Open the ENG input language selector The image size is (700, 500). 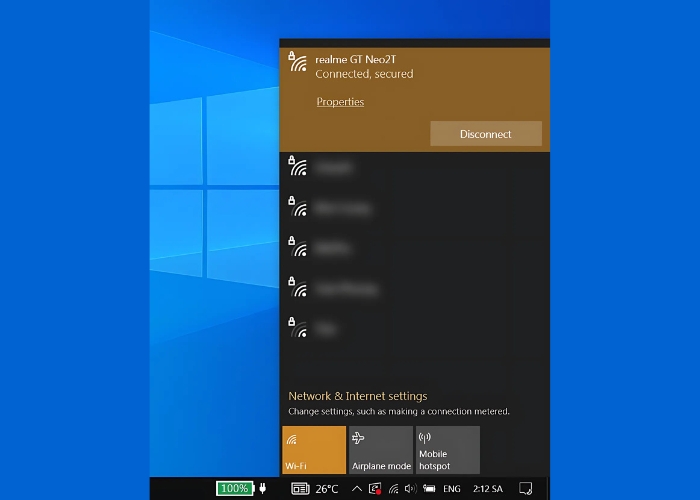pyautogui.click(x=452, y=489)
